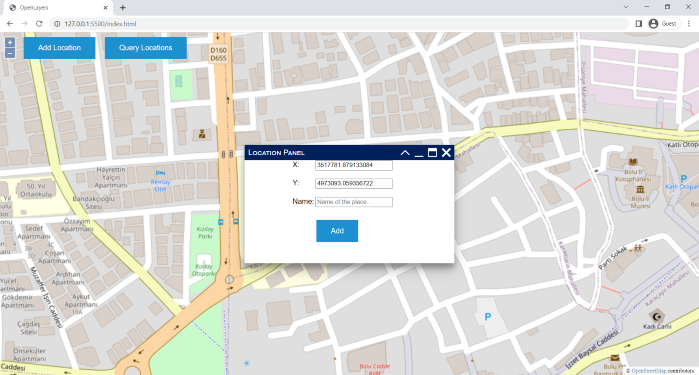Image resolution: width=699 pixels, height=375 pixels.
Task: Click the Bolu Cadde AVM label
Action: [374, 369]
